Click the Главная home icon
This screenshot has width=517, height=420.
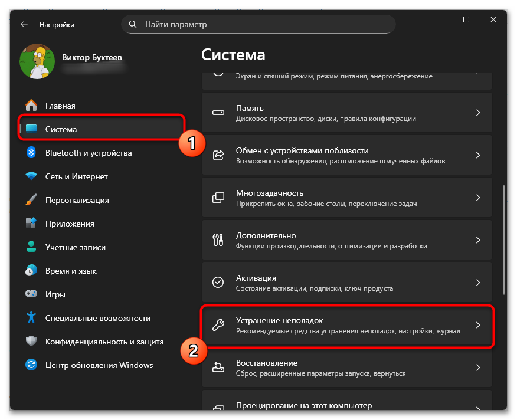click(x=31, y=106)
